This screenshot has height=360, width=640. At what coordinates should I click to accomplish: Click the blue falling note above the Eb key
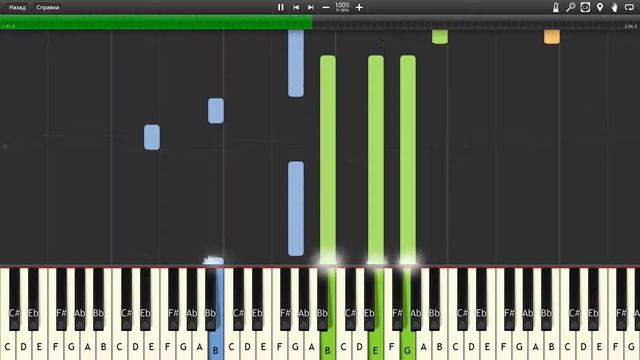pyautogui.click(x=152, y=138)
